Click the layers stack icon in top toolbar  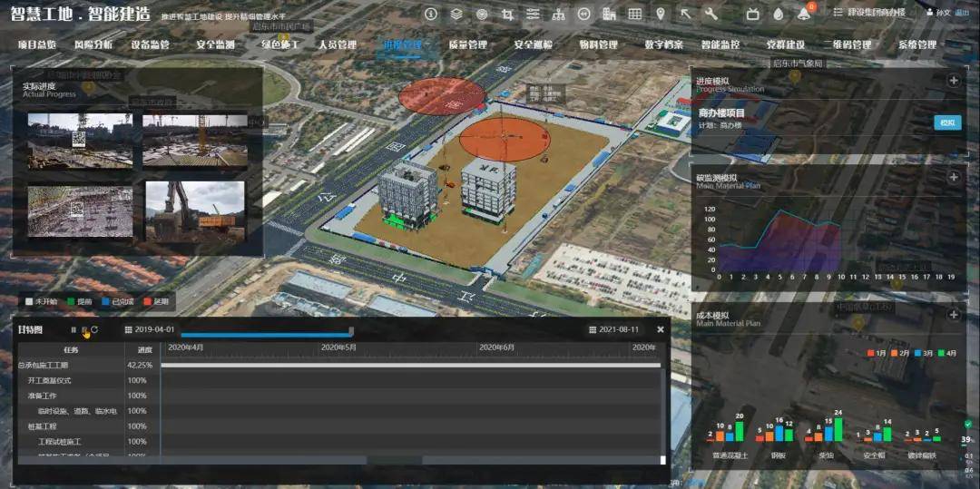456,14
